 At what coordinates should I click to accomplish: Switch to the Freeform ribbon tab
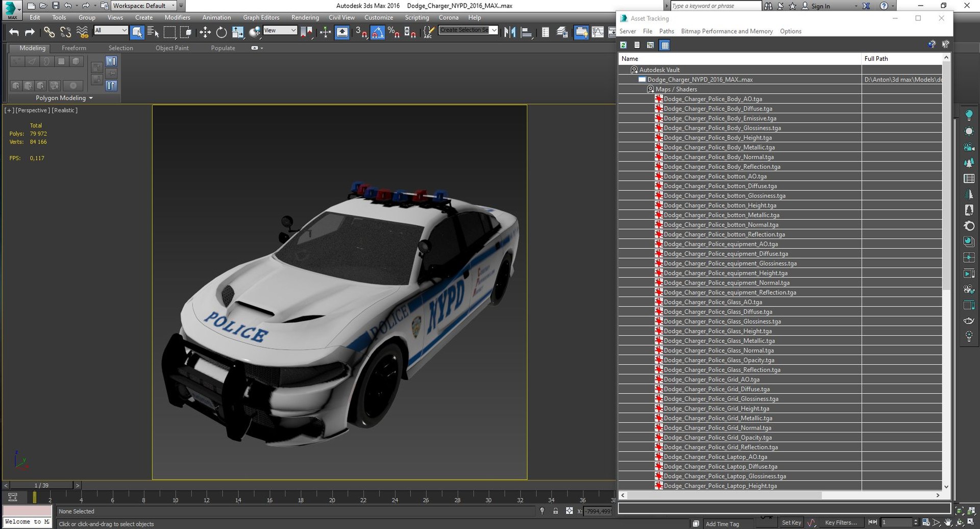pyautogui.click(x=74, y=48)
